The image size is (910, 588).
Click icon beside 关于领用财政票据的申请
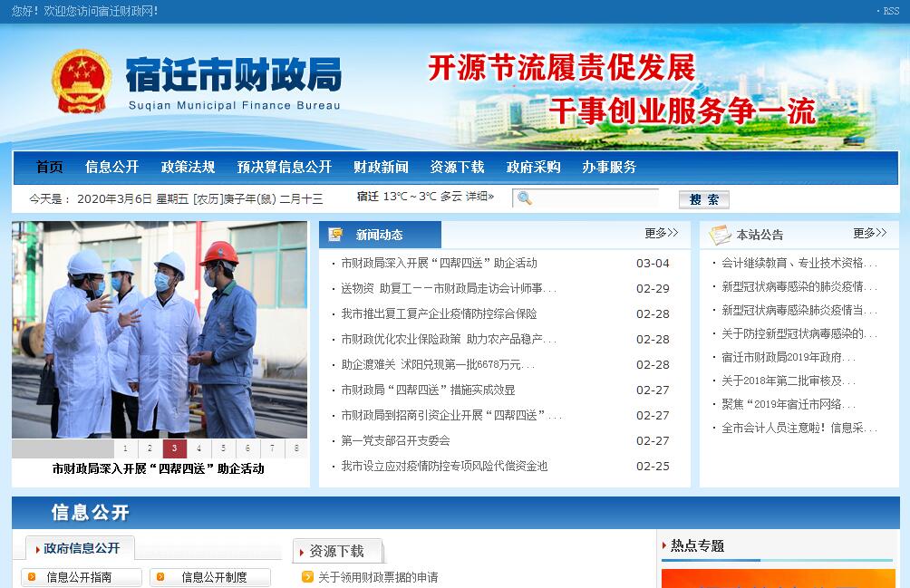tap(307, 577)
